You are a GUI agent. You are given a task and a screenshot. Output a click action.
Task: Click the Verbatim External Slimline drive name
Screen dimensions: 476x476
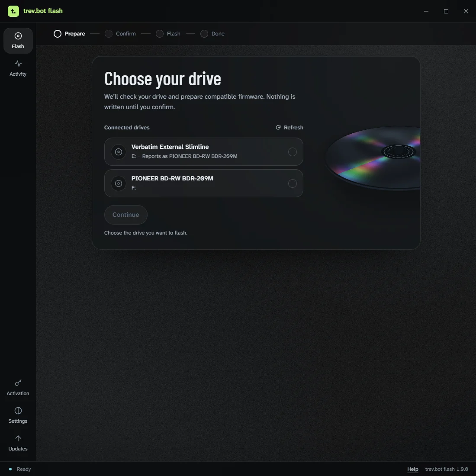click(170, 147)
